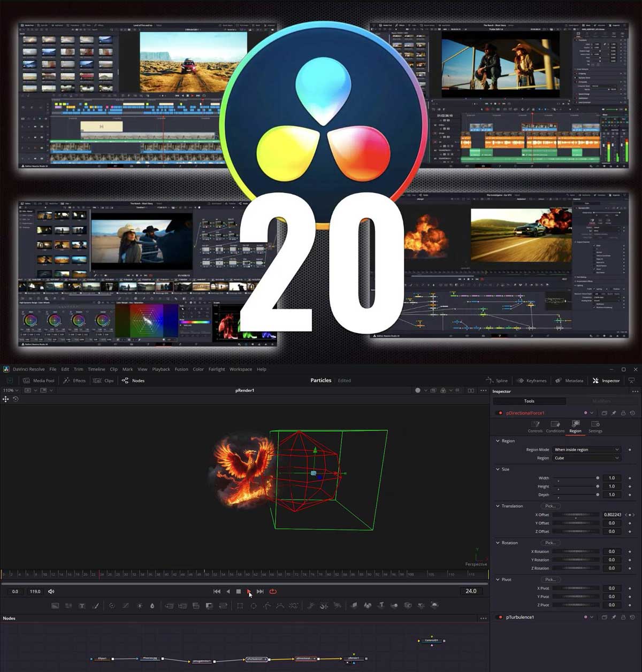Add the Brightness Contrast tool
642x672 pixels.
(x=140, y=606)
